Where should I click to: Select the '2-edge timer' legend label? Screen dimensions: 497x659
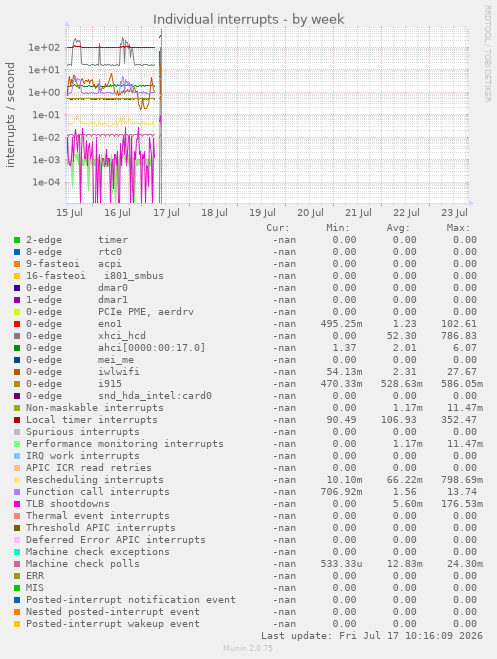(77, 240)
